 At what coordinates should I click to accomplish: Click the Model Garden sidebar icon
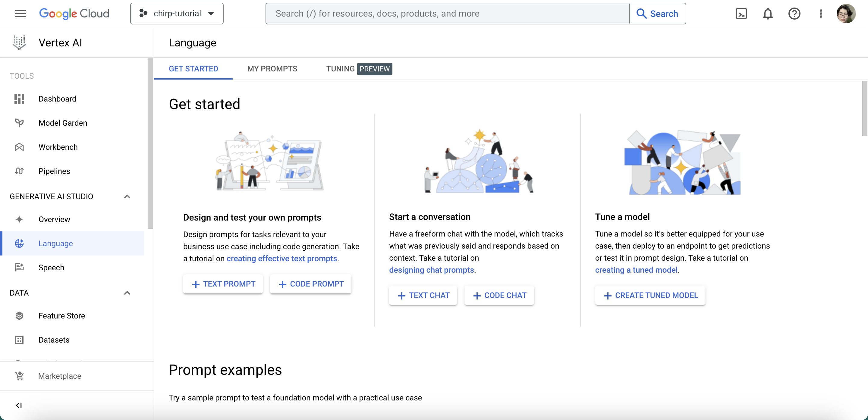(x=19, y=123)
